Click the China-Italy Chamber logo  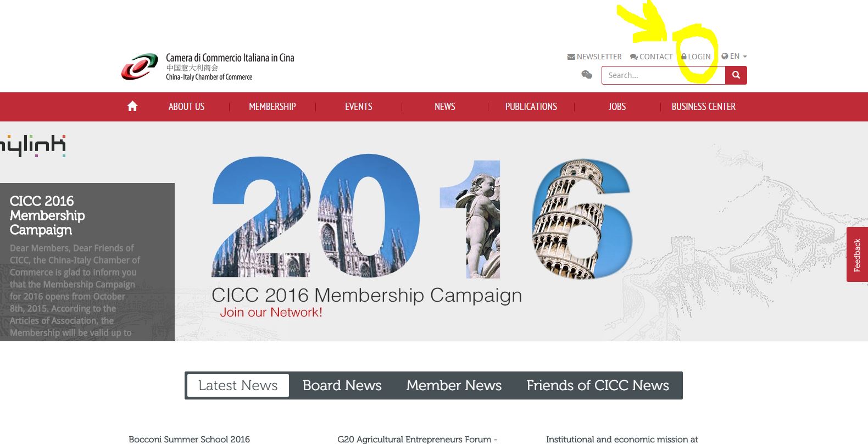point(140,67)
